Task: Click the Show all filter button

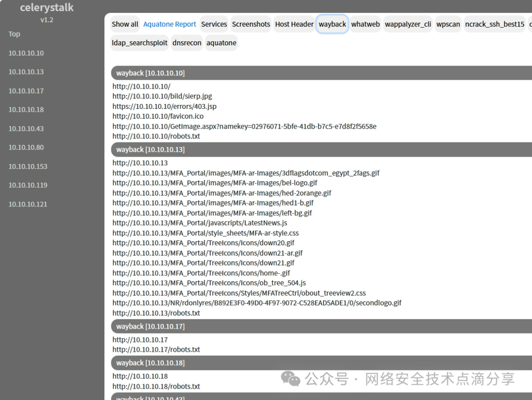Action: click(x=125, y=24)
